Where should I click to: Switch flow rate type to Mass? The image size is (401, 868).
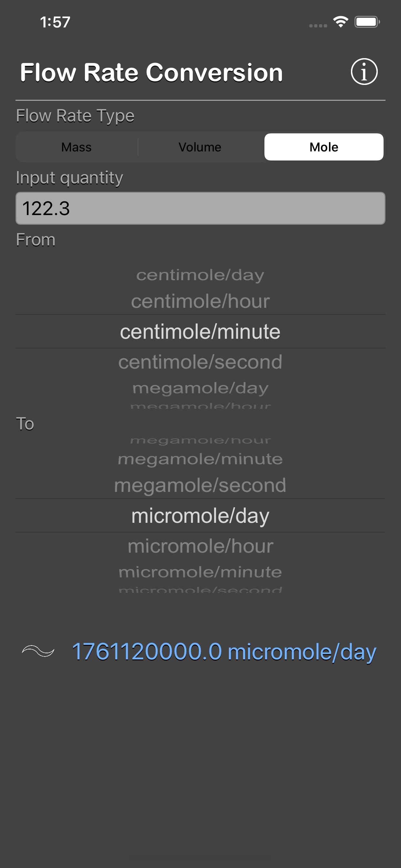pyautogui.click(x=77, y=147)
